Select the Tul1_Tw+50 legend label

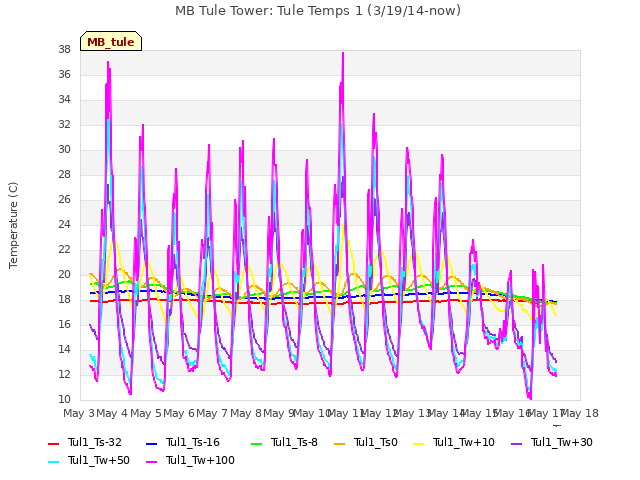(x=99, y=460)
